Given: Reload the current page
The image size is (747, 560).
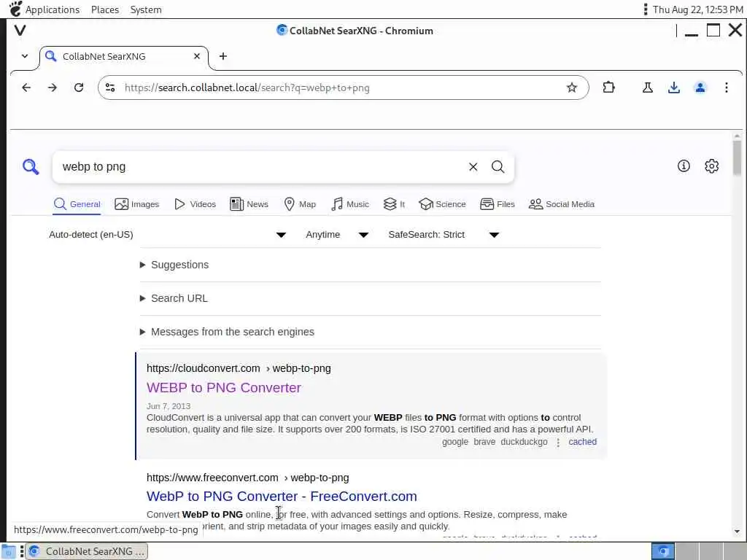Looking at the screenshot, I should click(x=79, y=87).
